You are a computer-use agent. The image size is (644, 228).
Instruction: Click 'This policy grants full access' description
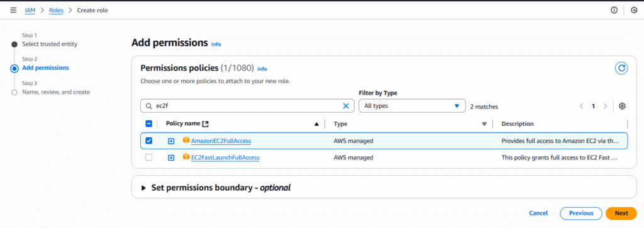point(559,157)
